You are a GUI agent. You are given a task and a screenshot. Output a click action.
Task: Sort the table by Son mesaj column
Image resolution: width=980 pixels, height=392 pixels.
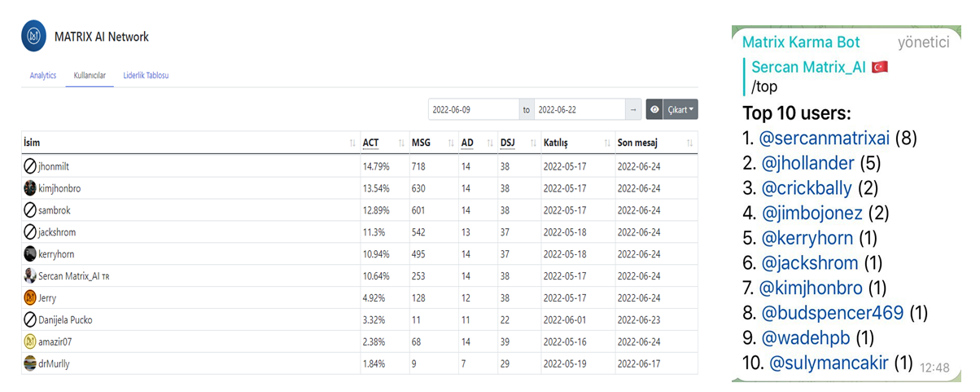(656, 143)
